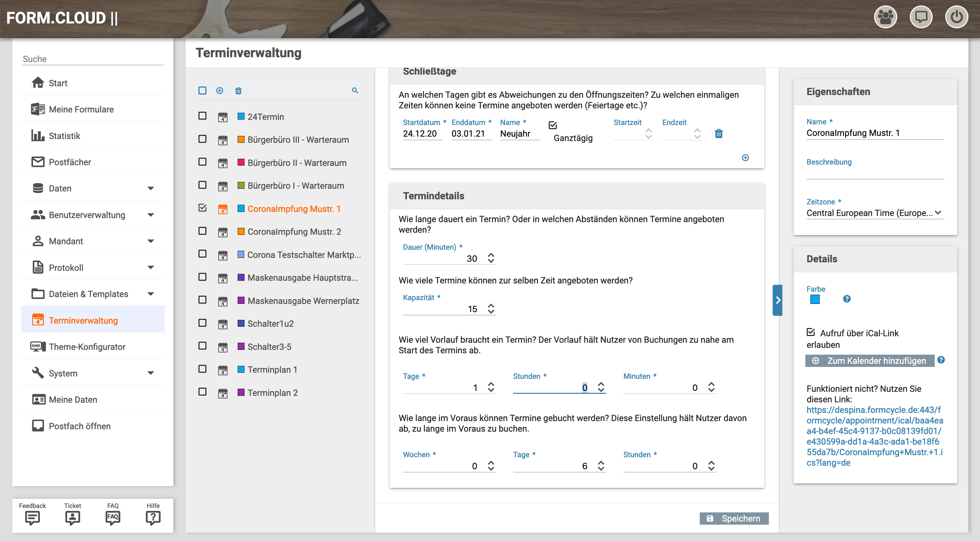Open the calendar list search magnifier
980x541 pixels.
pos(355,91)
